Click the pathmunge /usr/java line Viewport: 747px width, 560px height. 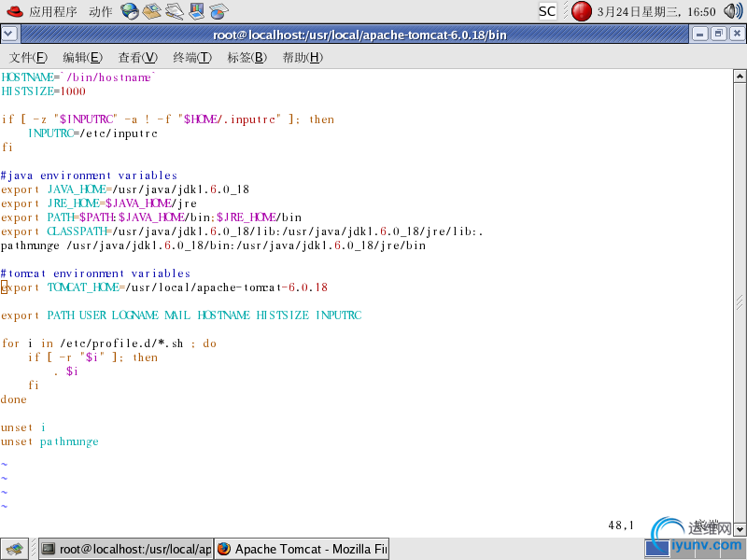pos(213,245)
